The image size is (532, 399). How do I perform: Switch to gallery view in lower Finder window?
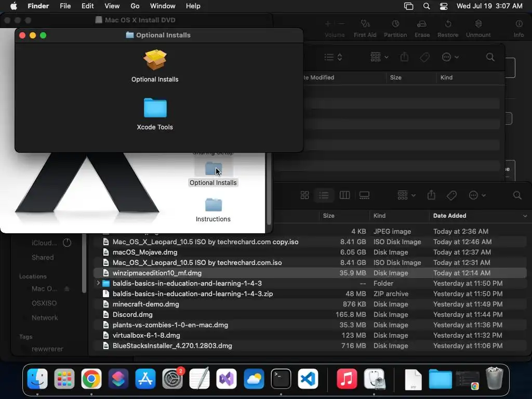[x=364, y=195]
